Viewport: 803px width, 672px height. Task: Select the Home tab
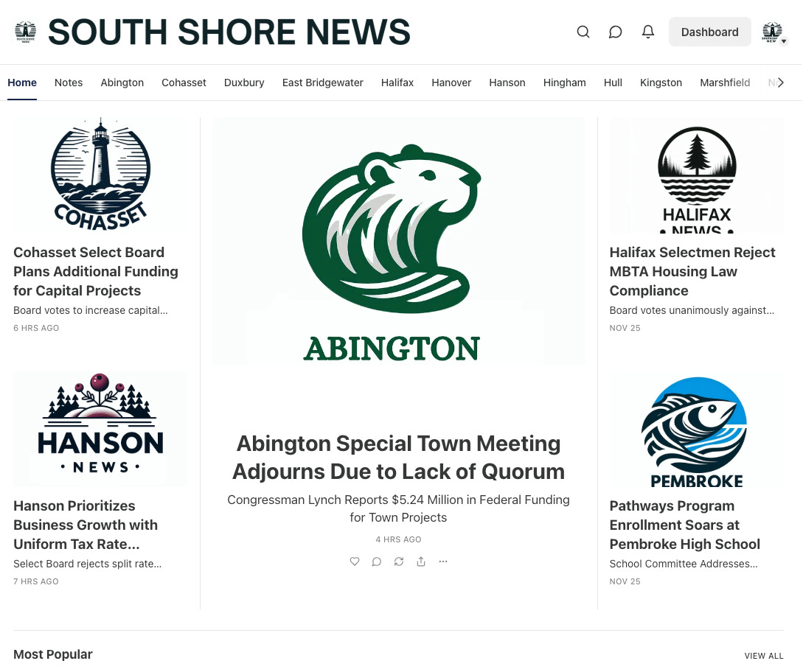[x=22, y=83]
